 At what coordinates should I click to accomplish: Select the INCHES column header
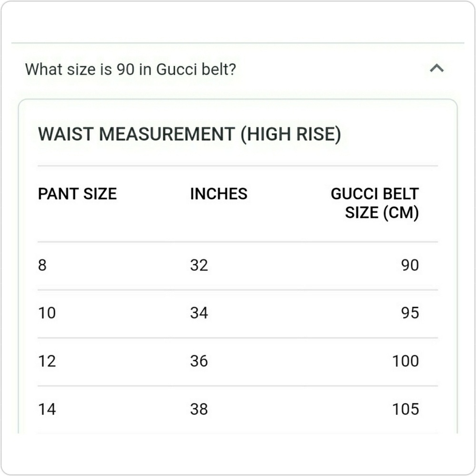(218, 194)
